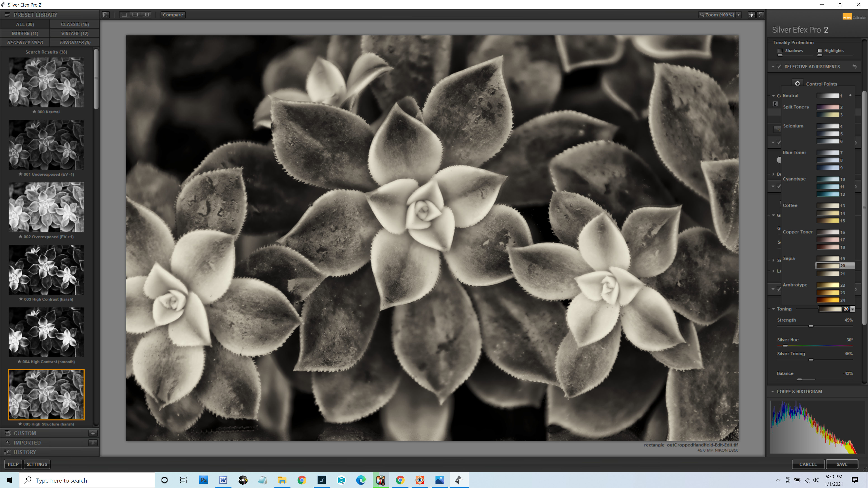Screen dimensions: 868x488
Task: Open the Settings button
Action: pos(37,464)
